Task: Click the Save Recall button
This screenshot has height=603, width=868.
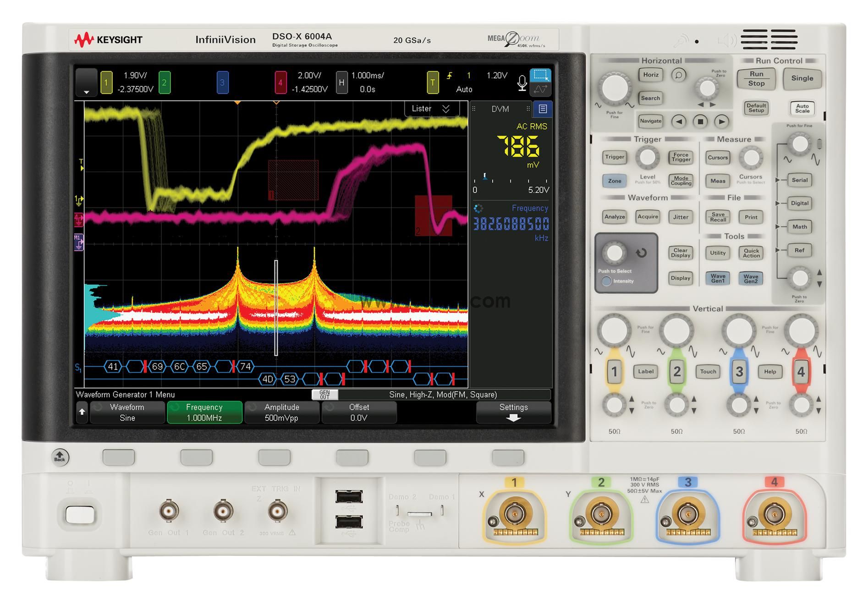Action: [718, 217]
